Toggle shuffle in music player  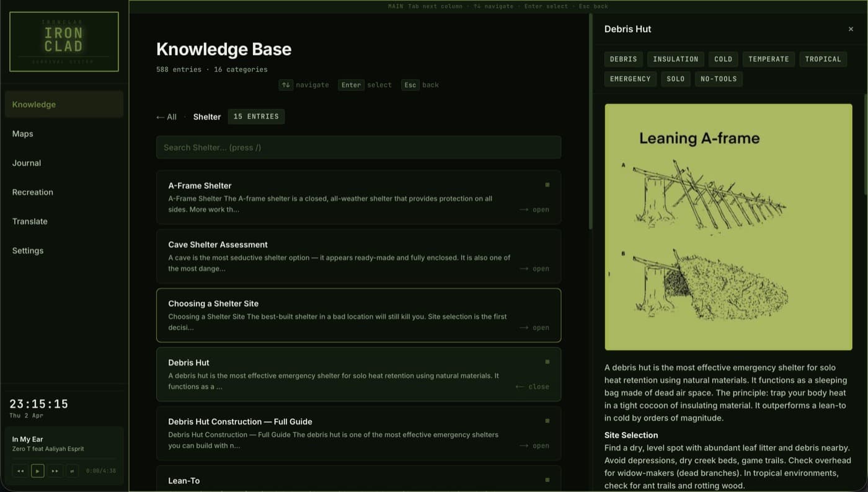[x=72, y=471]
